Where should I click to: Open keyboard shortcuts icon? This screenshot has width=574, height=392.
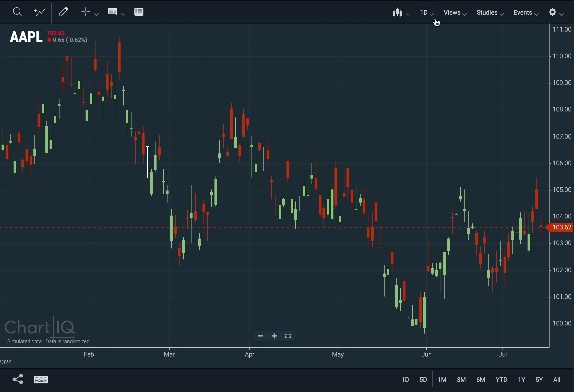click(41, 380)
